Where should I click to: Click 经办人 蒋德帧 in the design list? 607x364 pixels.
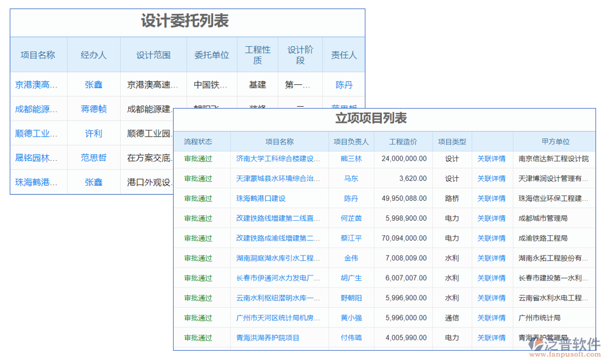[93, 109]
